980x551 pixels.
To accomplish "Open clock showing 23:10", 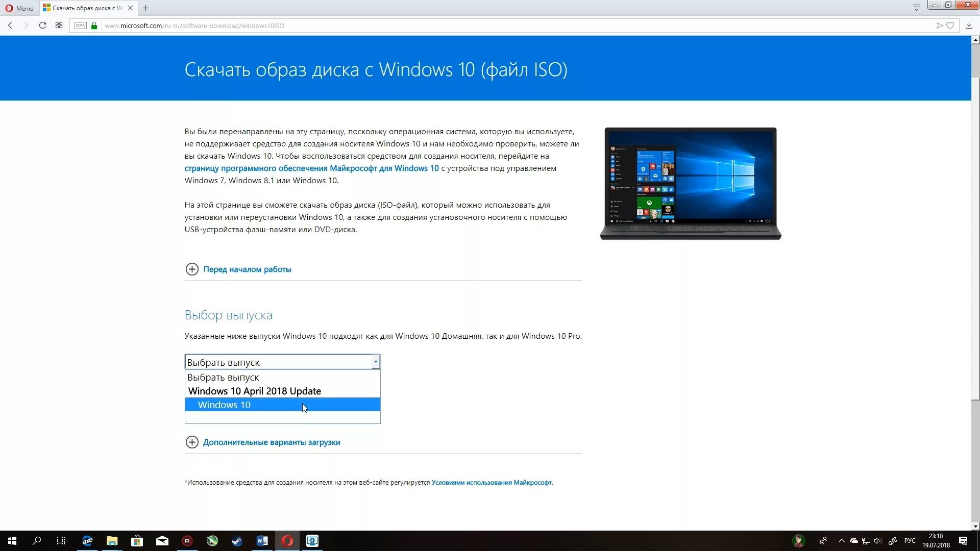I will pos(936,541).
